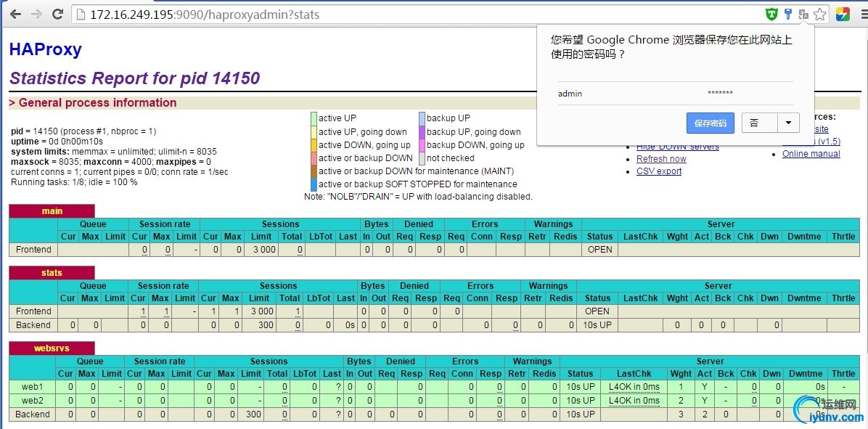Expand the dropdown arrow beside 否
Image resolution: width=868 pixels, height=429 pixels.
point(788,123)
